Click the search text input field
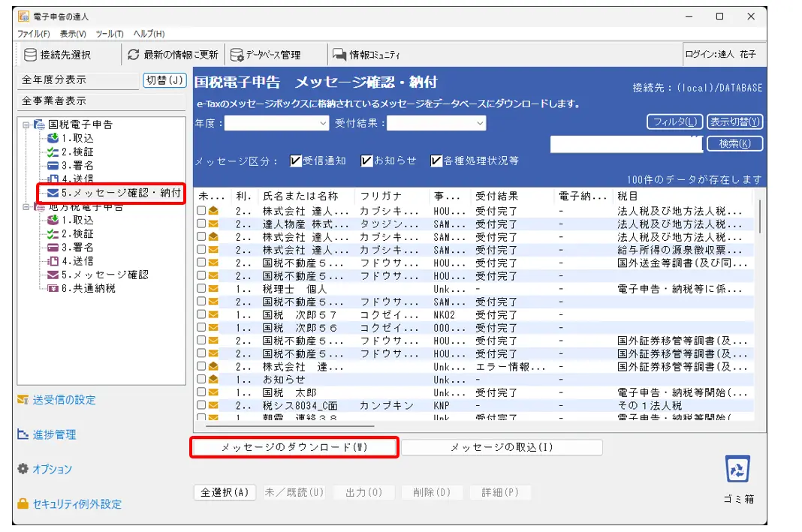The width and height of the screenshot is (802, 532). tap(626, 144)
